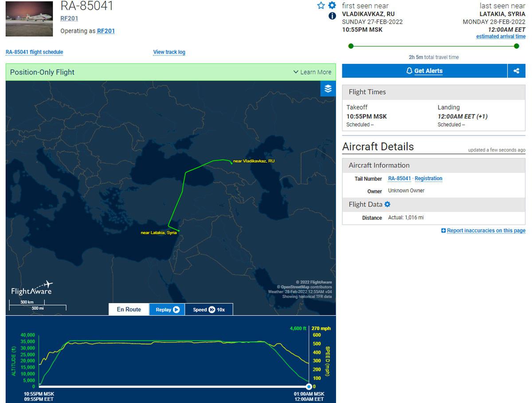Select the En Route map mode
The width and height of the screenshot is (532, 403).
(129, 309)
